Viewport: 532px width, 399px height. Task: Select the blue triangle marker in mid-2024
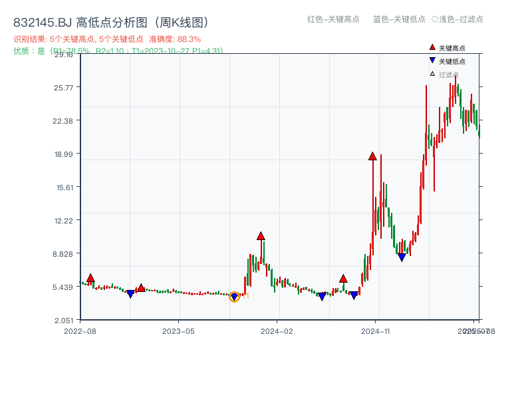coord(322,297)
